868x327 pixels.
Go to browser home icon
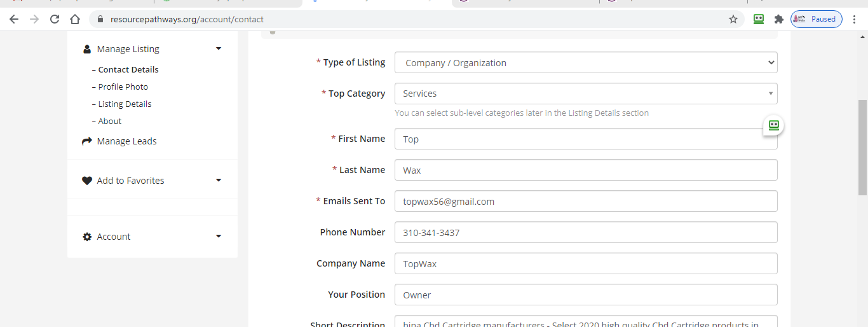75,19
